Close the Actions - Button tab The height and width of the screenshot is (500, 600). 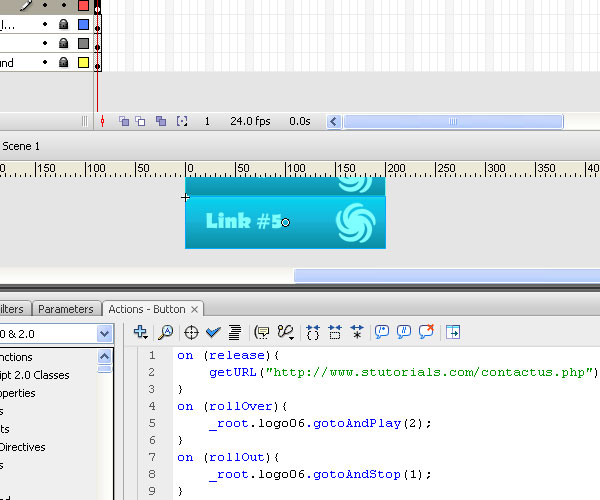tap(194, 309)
